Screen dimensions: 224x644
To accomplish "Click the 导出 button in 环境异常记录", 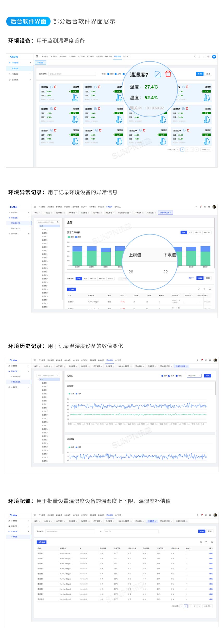I will (72, 289).
